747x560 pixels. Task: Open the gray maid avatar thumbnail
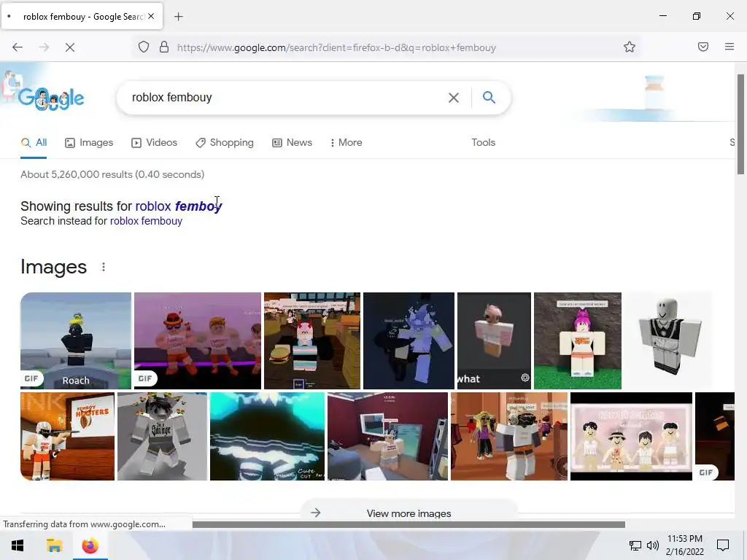click(x=668, y=341)
